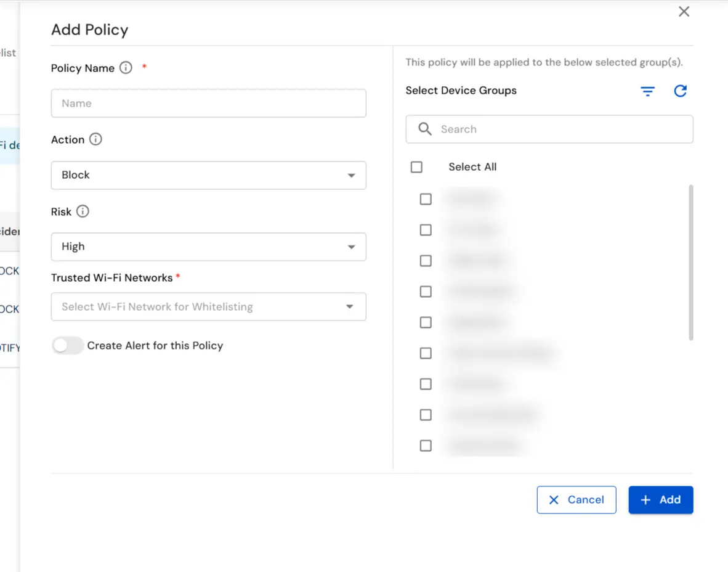Open the device groups filter icon

click(647, 91)
